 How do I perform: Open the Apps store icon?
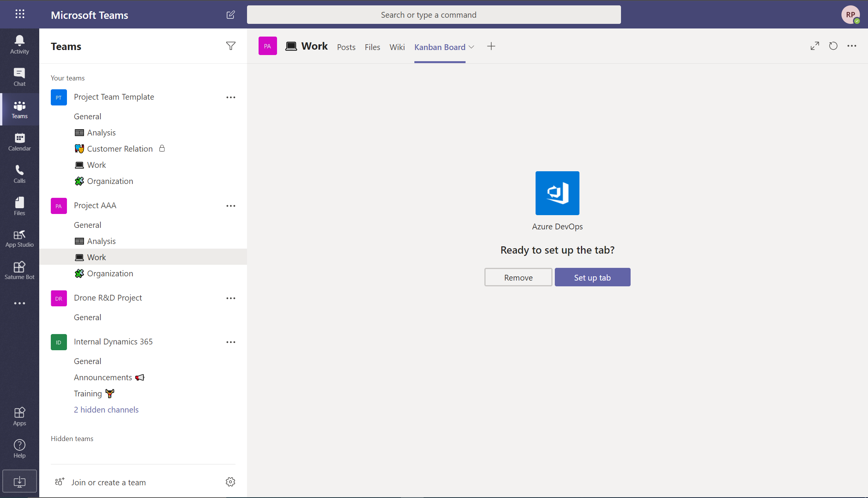point(20,417)
